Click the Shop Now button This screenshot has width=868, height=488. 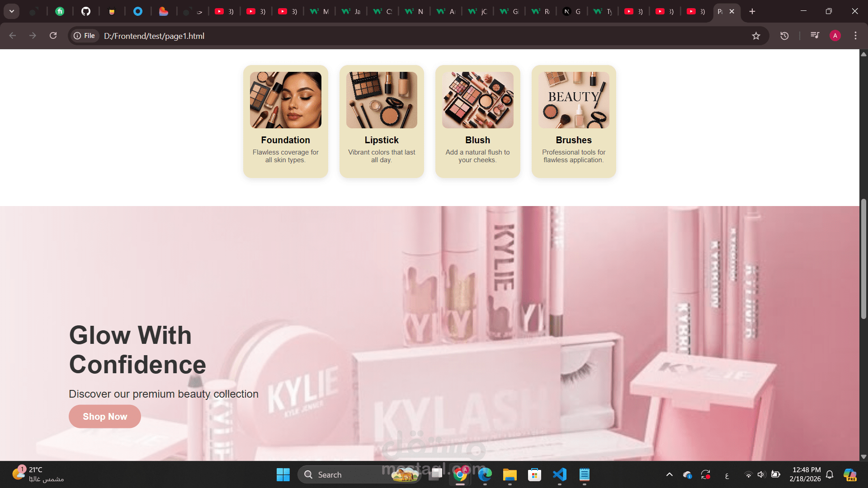pos(105,417)
